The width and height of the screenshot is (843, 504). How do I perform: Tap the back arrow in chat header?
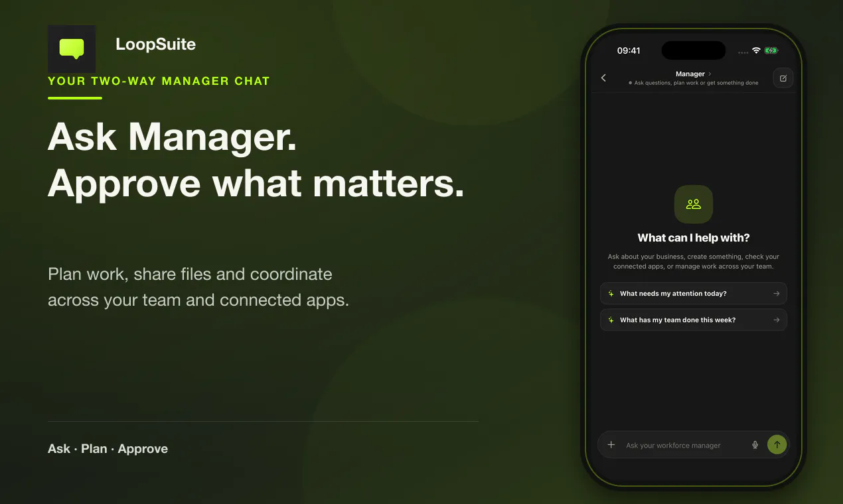pos(603,78)
